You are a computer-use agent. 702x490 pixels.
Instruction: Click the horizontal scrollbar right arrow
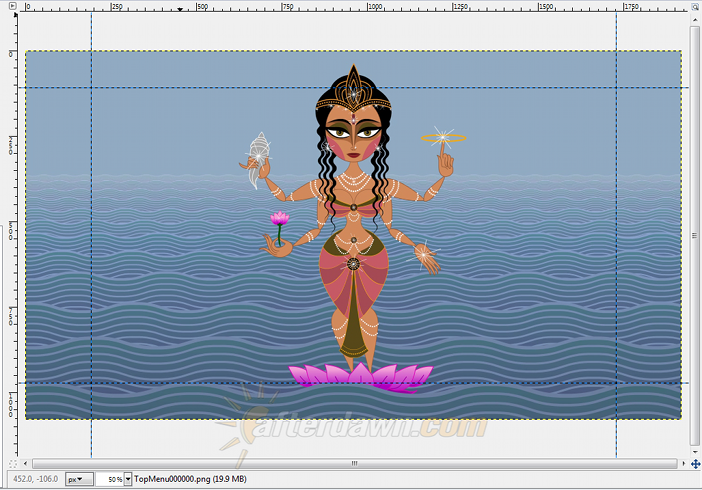684,464
